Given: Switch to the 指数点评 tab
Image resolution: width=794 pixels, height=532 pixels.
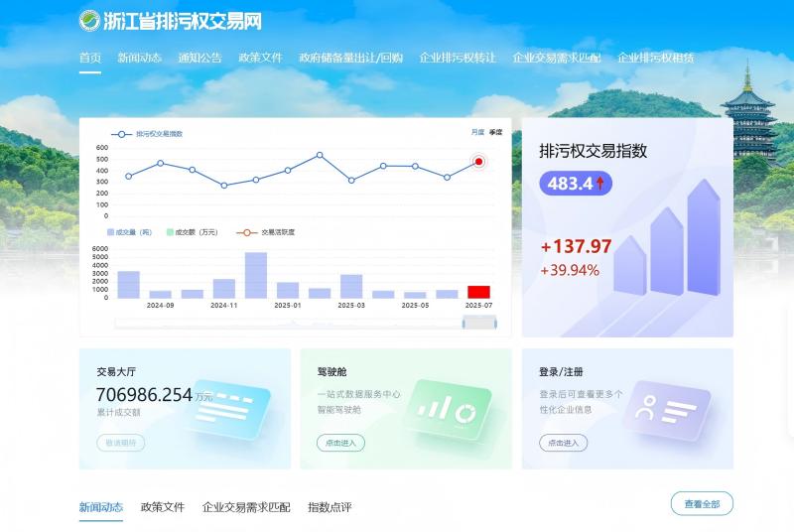Looking at the screenshot, I should (330, 507).
